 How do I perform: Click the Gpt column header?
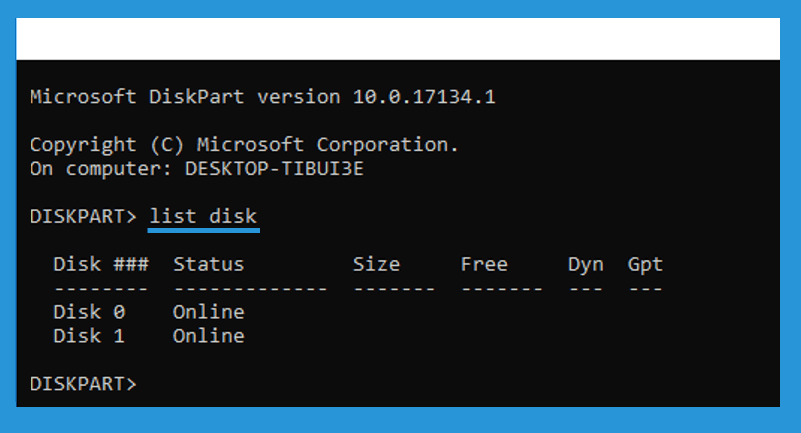pyautogui.click(x=645, y=265)
